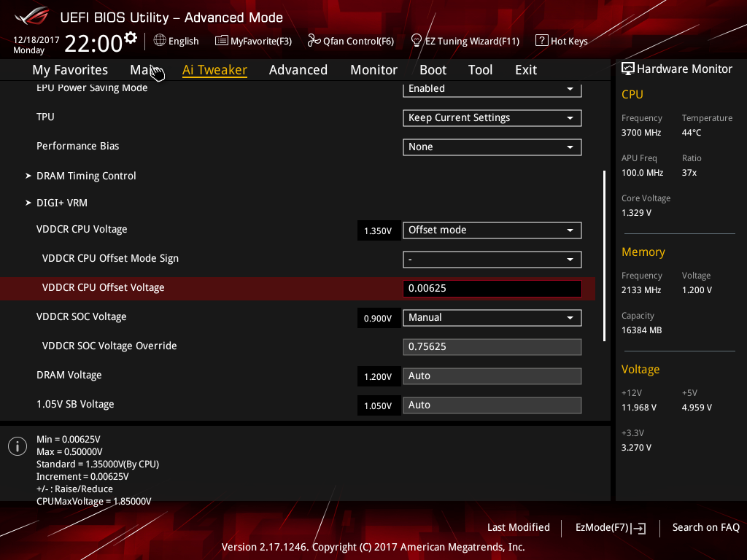Click the Hardware Monitor display icon
Image resolution: width=747 pixels, height=560 pixels.
628,69
